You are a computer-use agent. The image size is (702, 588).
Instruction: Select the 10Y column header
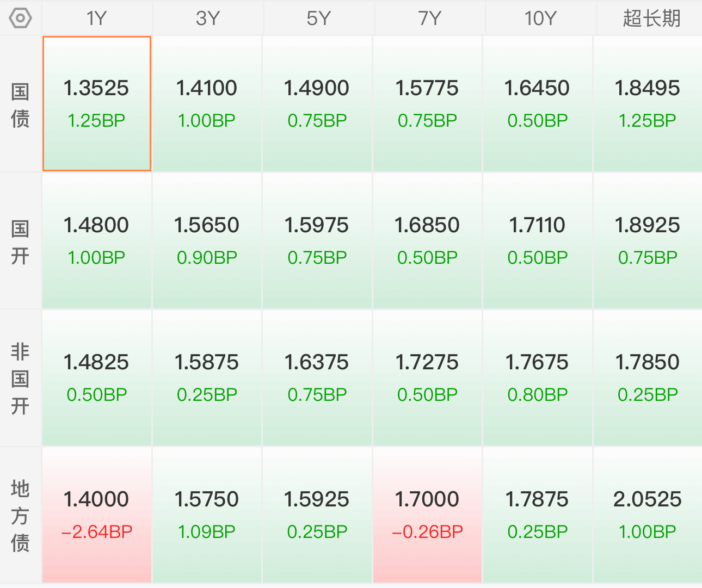tap(540, 18)
